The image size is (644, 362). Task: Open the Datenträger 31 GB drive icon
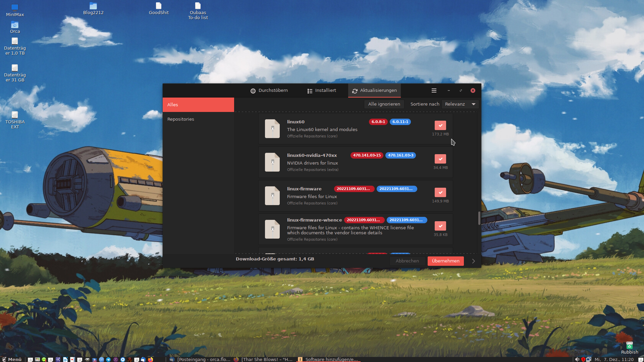click(15, 73)
